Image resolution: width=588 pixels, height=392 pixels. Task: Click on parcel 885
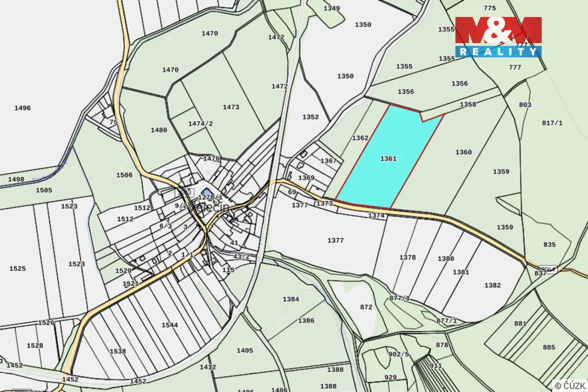(548, 347)
